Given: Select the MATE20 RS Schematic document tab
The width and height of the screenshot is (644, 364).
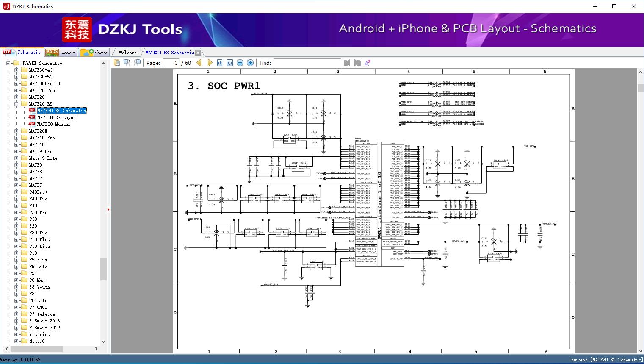Looking at the screenshot, I should coord(170,53).
